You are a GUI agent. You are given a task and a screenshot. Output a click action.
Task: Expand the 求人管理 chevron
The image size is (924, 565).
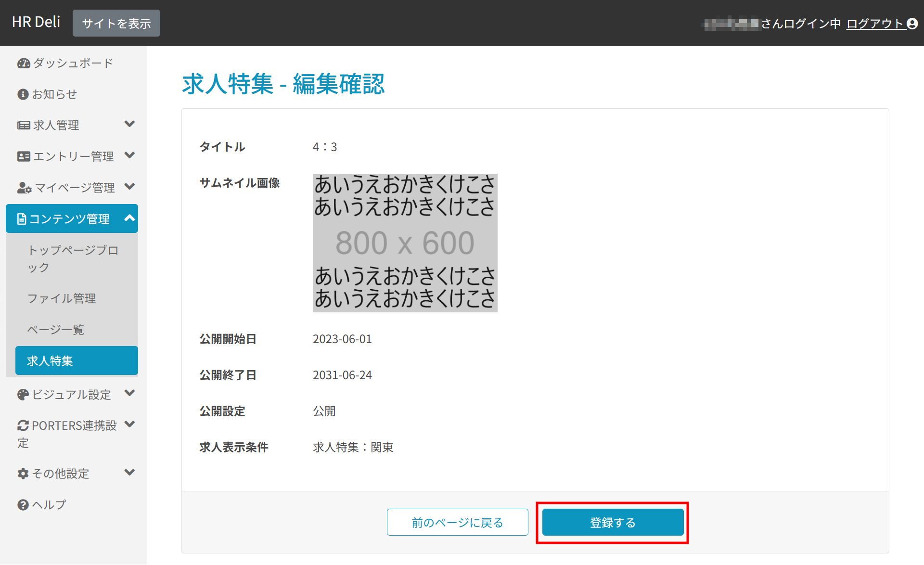click(x=129, y=124)
